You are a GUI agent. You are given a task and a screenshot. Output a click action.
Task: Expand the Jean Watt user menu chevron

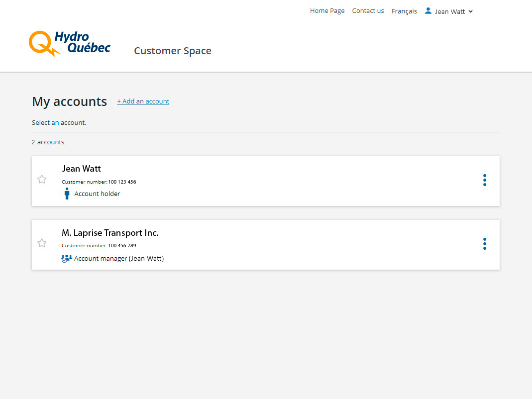click(x=471, y=11)
